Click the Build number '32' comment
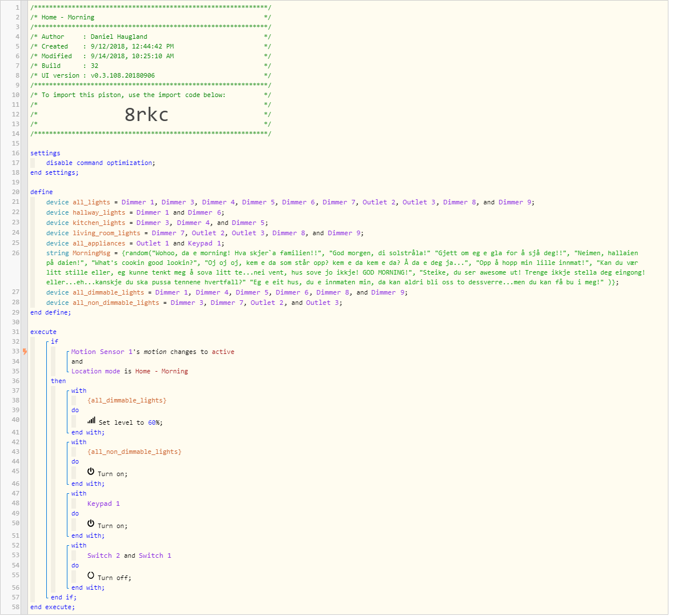The width and height of the screenshot is (673, 616). coord(94,66)
